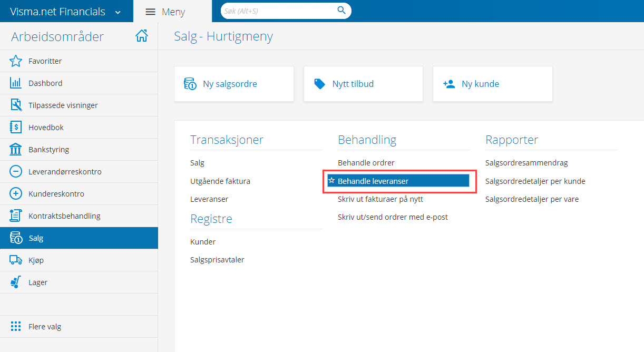Open Behandle ordrer link
The image size is (644, 352).
coord(366,163)
